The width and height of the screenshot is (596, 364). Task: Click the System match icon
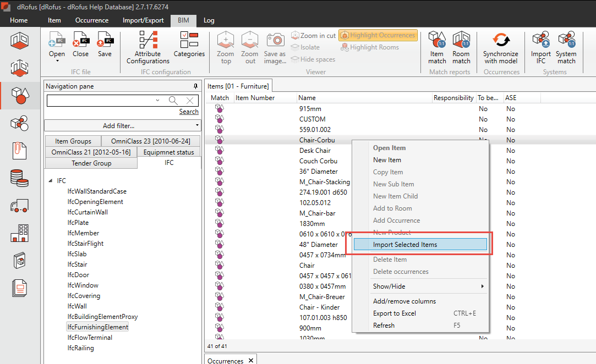pyautogui.click(x=566, y=47)
